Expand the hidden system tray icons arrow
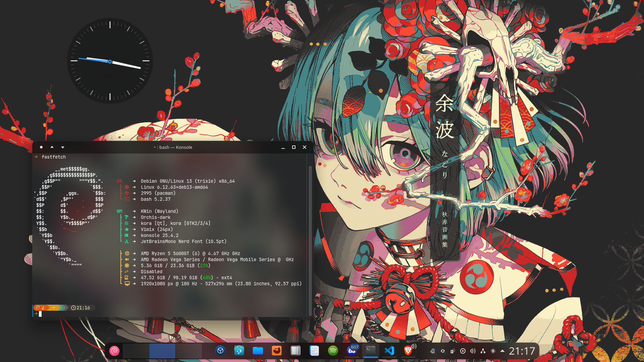644x362 pixels. (502, 351)
